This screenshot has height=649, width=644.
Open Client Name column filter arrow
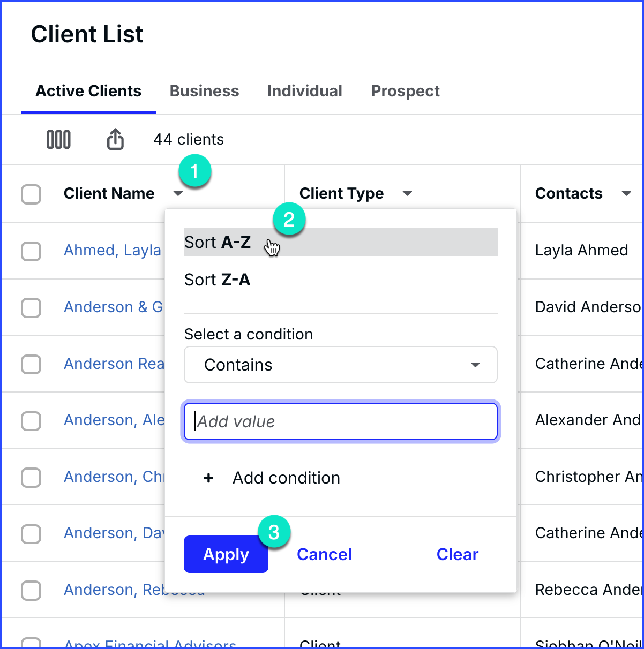click(178, 193)
